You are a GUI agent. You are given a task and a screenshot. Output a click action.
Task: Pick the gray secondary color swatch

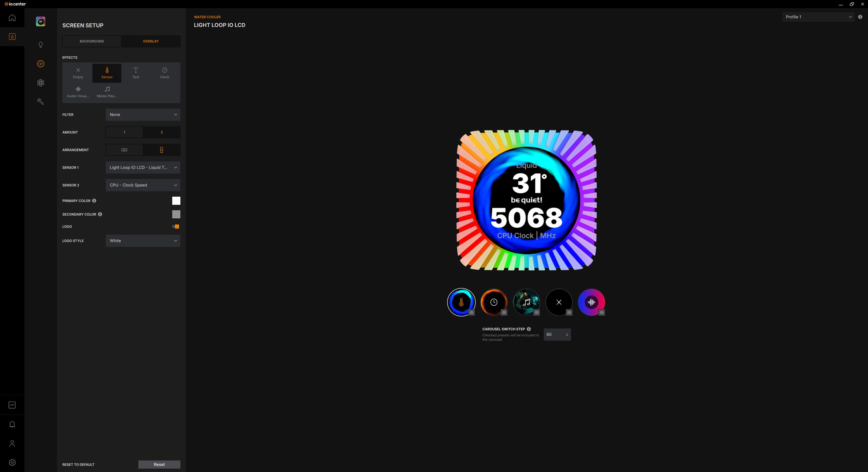[x=176, y=214]
